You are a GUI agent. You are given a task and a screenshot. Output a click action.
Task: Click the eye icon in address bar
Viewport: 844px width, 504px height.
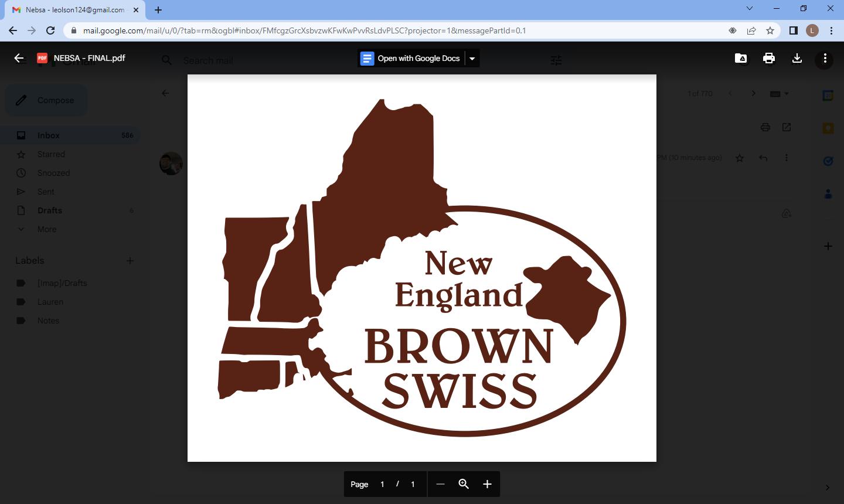coord(733,30)
